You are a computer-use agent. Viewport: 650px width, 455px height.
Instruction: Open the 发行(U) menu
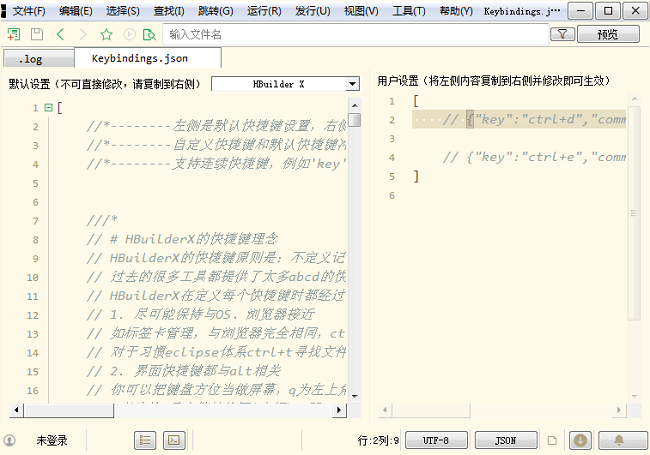point(313,11)
